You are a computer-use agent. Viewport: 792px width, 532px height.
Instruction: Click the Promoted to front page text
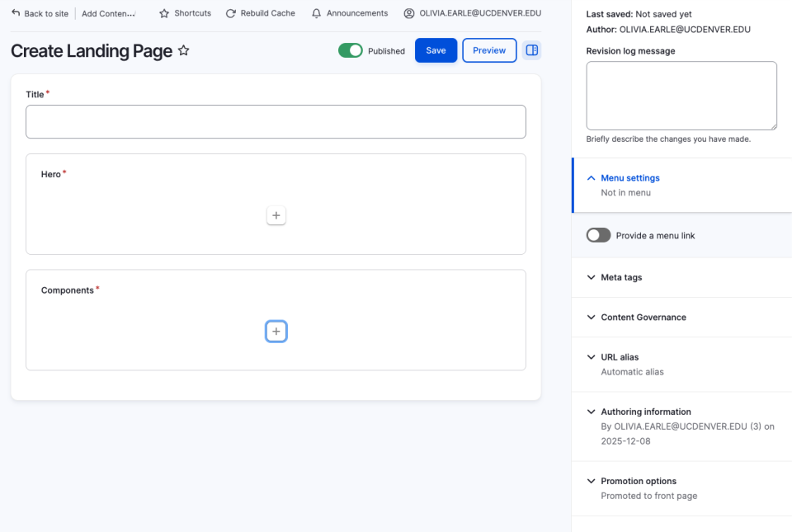click(x=649, y=497)
